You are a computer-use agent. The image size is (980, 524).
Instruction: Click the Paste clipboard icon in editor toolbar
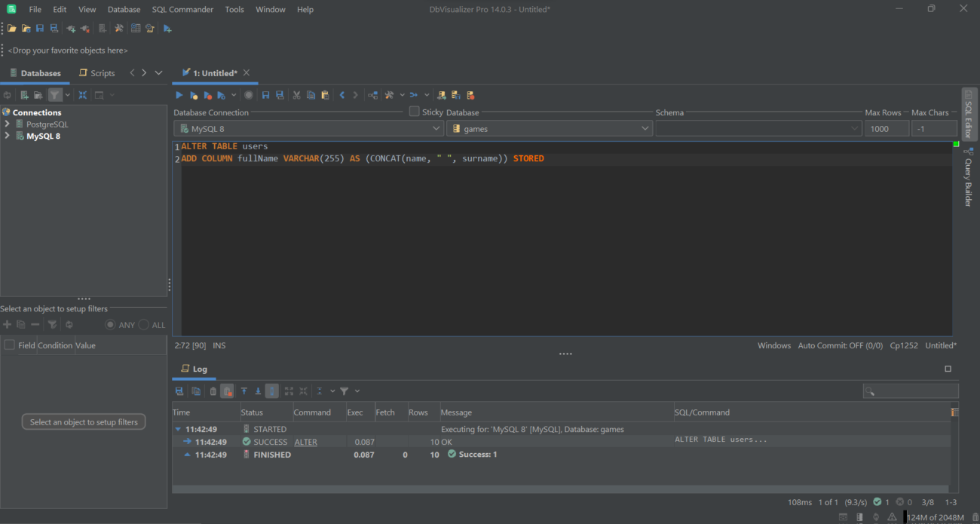325,95
